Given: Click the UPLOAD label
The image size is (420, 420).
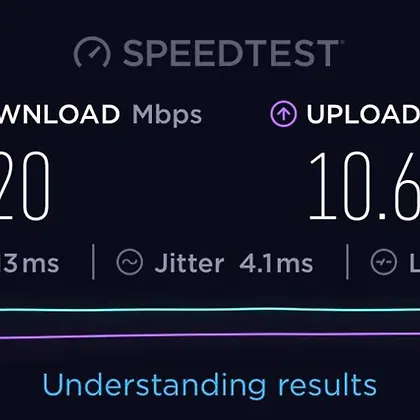Looking at the screenshot, I should tap(363, 114).
